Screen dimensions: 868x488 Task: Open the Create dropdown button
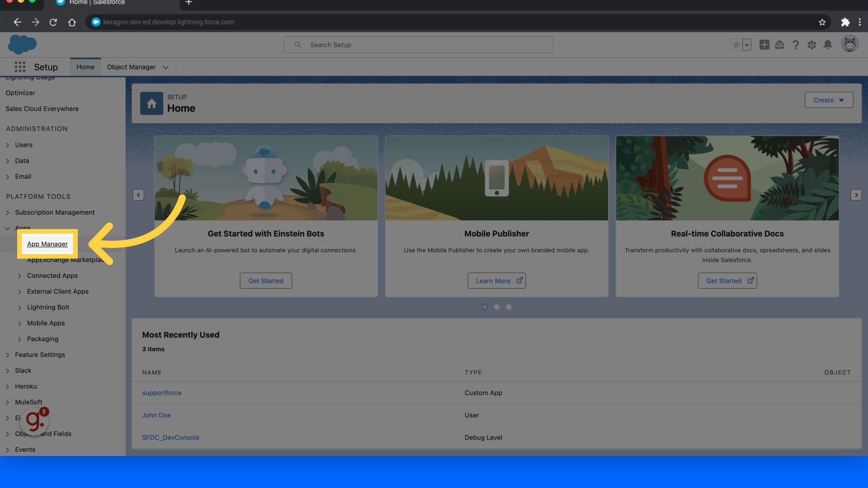[x=829, y=100]
